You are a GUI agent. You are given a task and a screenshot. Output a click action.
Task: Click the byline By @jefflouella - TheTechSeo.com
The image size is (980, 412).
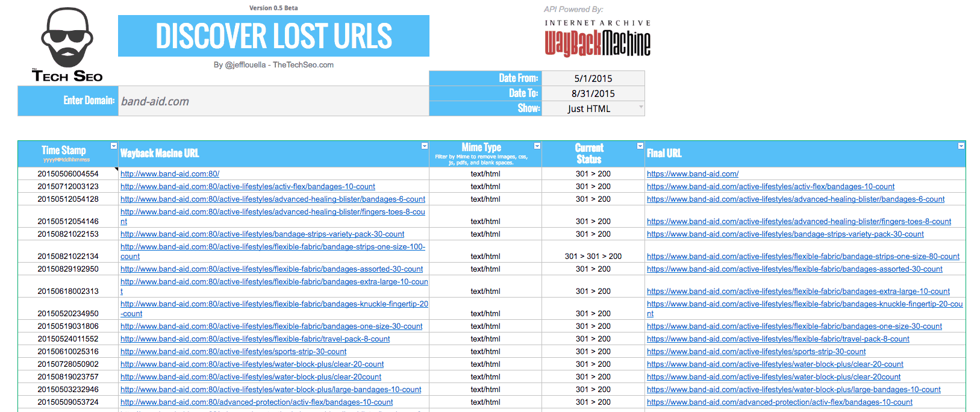tap(273, 65)
